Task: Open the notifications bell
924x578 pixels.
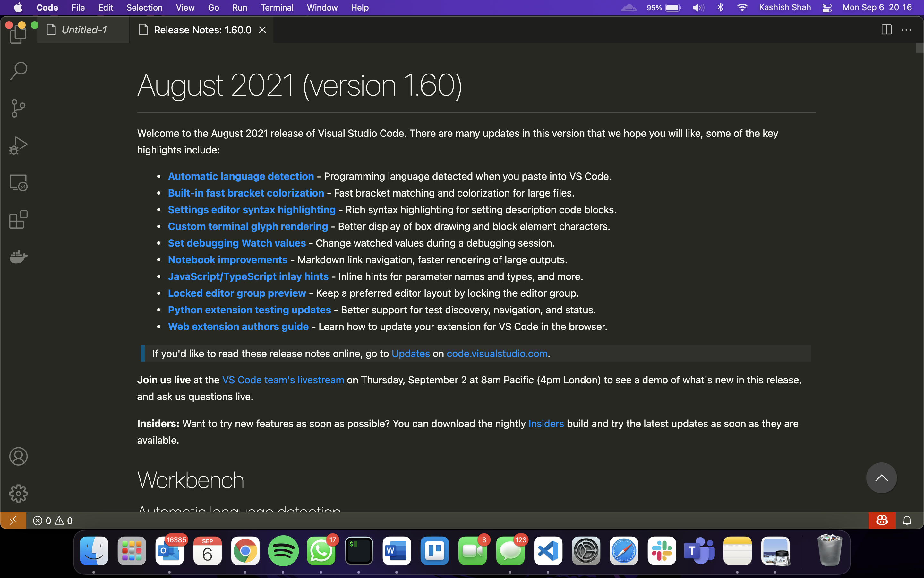Action: (907, 521)
